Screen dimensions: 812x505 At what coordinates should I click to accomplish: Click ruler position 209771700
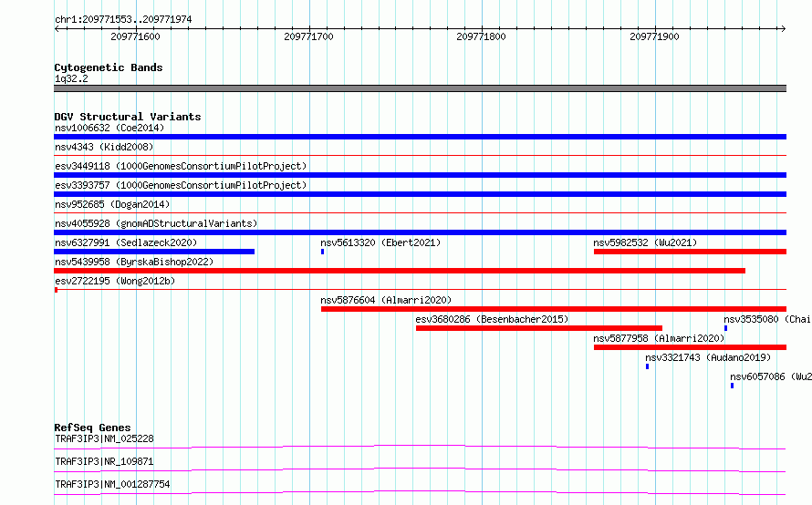coord(308,36)
